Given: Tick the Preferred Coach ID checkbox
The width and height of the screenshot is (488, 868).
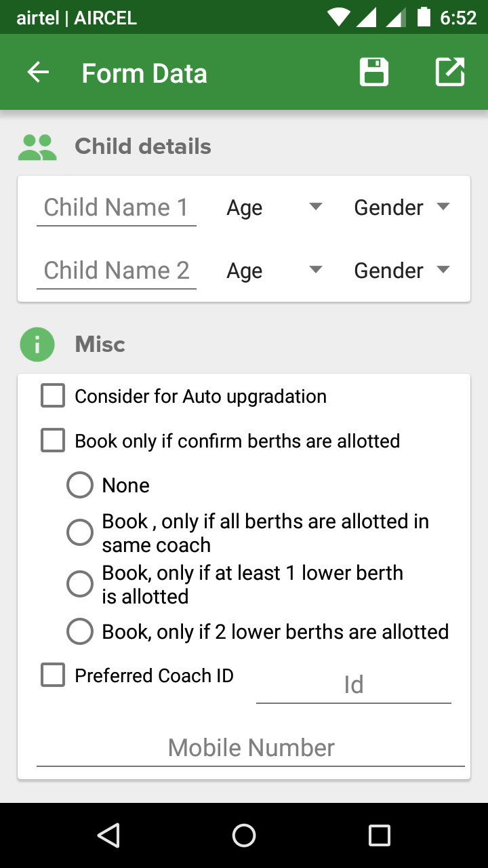Looking at the screenshot, I should 53,675.
